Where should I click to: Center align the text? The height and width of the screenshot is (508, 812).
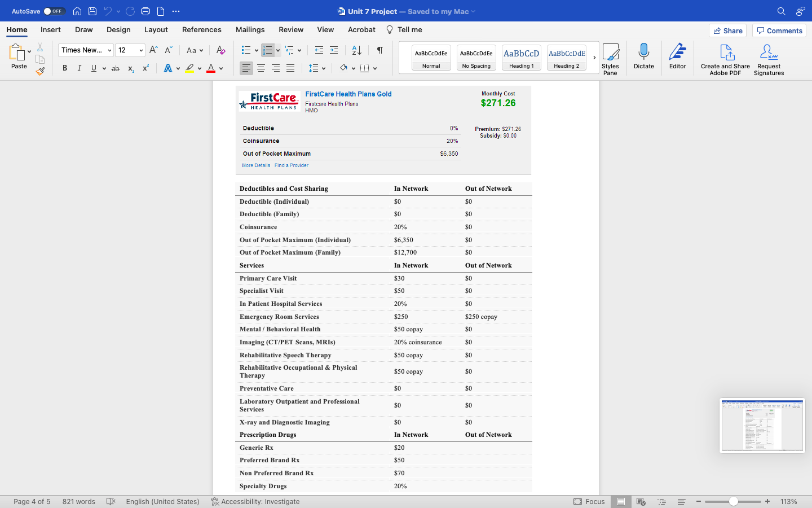click(x=261, y=68)
